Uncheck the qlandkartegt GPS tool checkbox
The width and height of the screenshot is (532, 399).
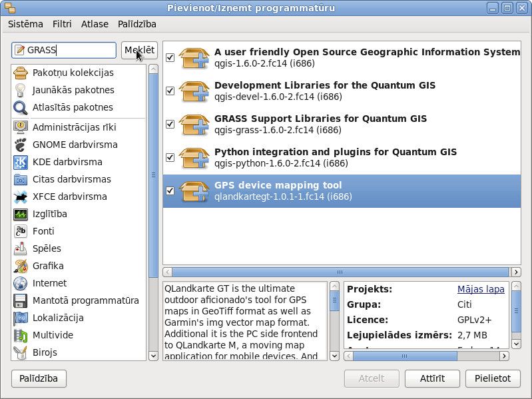click(x=170, y=191)
